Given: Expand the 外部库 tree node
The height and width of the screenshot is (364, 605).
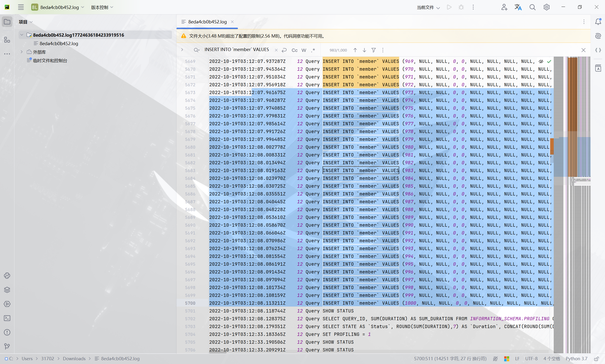Looking at the screenshot, I should coord(22,52).
